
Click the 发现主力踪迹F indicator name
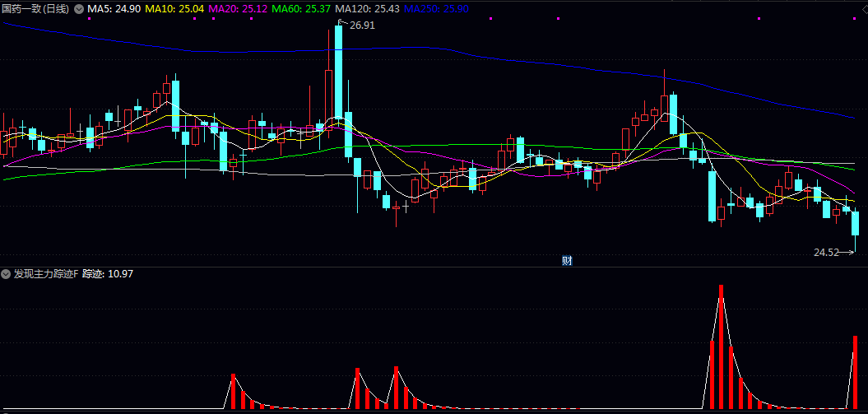tap(47, 274)
